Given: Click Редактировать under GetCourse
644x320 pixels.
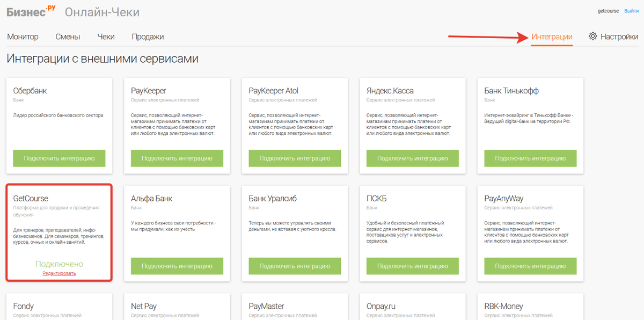Looking at the screenshot, I should (59, 273).
